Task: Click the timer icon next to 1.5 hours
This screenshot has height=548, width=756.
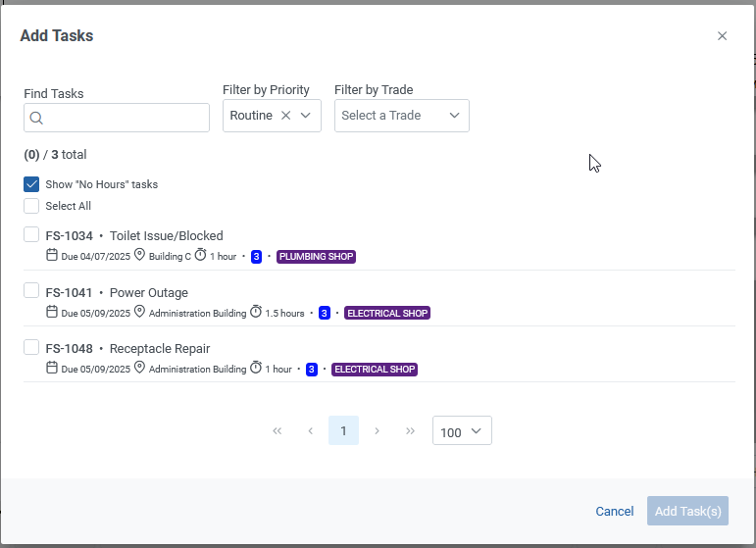Action: (256, 313)
